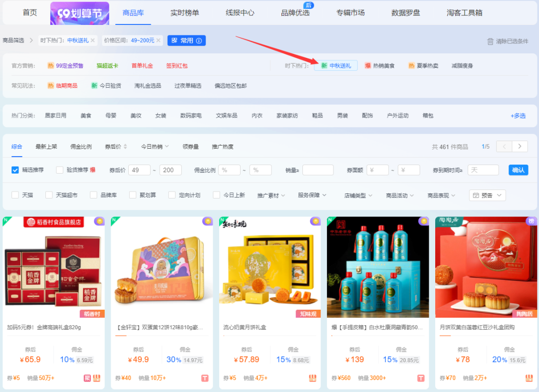Screen dimensions: 539x392
Task: Select the 临期商品 filter link
Action: point(67,86)
